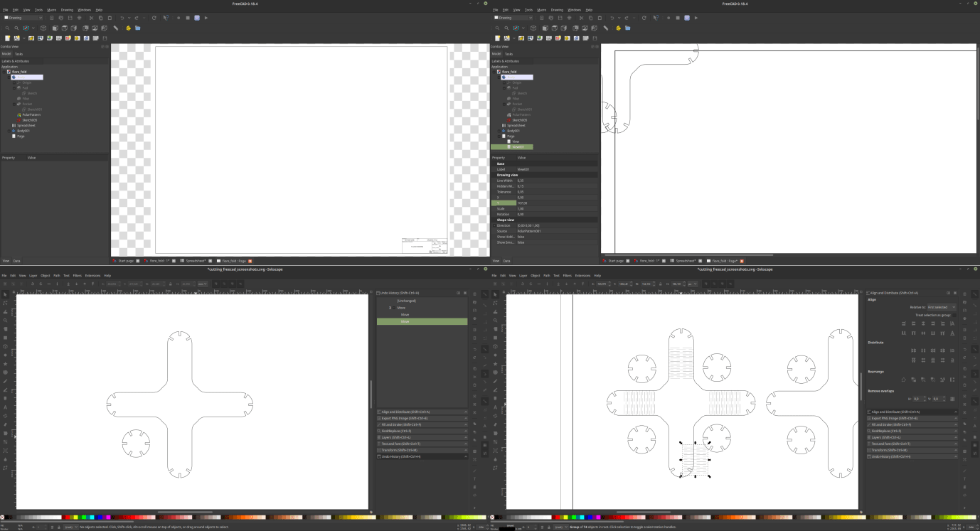Click Execute macro play icon in FreeCAD View001 window
Image resolution: width=980 pixels, height=531 pixels.
[x=696, y=18]
